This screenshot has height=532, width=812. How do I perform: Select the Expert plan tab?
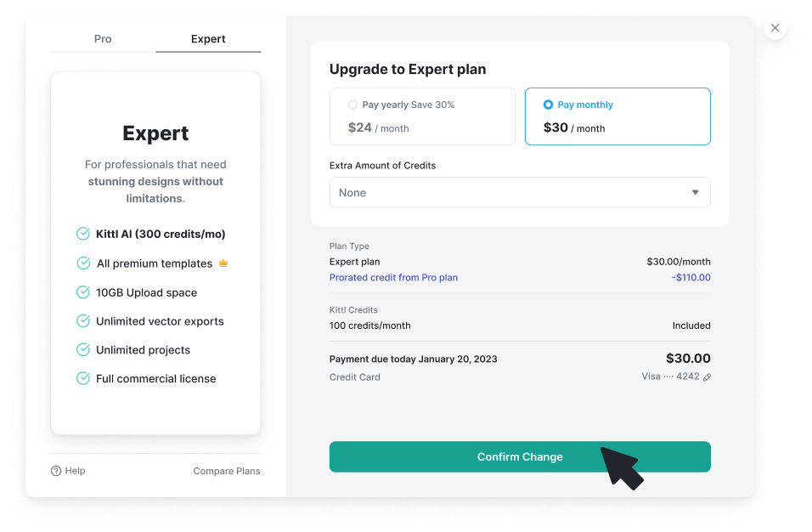(208, 38)
